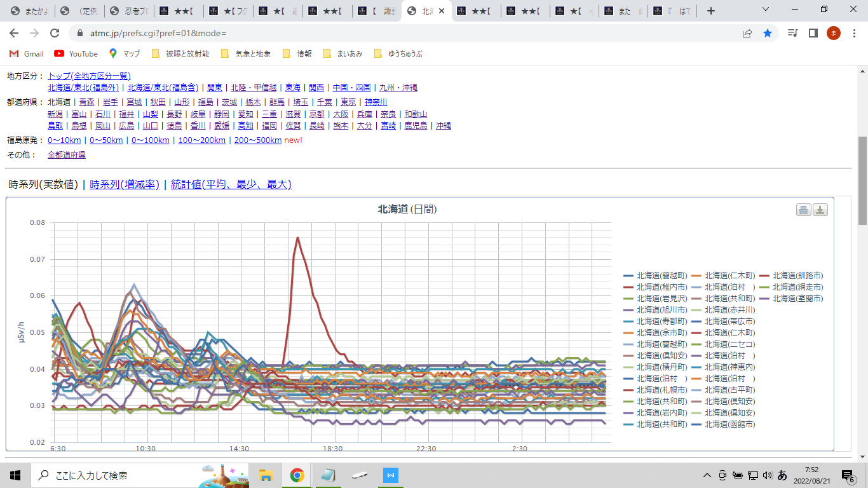This screenshot has width=868, height=488.
Task: Open the tab search dropdown
Action: pyautogui.click(x=765, y=10)
